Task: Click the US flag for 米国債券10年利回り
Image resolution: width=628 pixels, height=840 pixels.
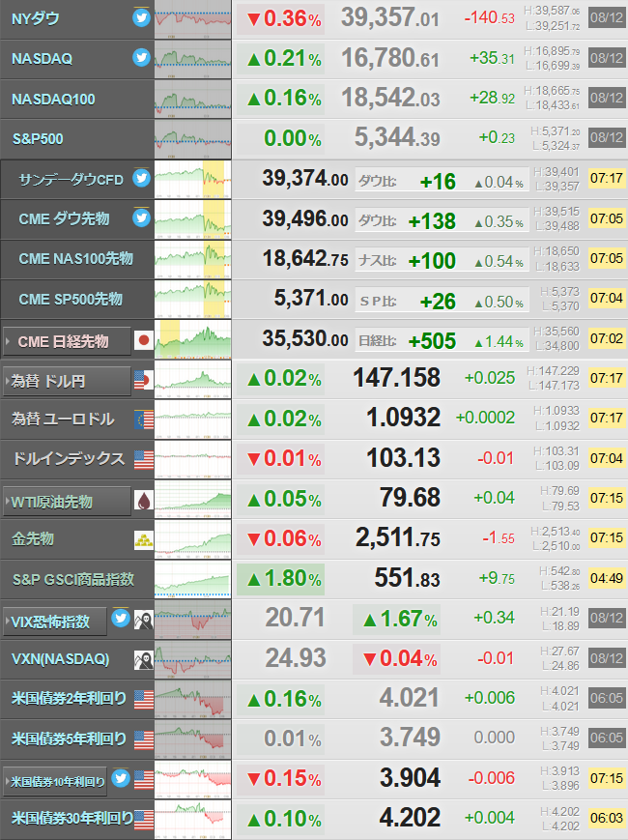Action: point(144,780)
